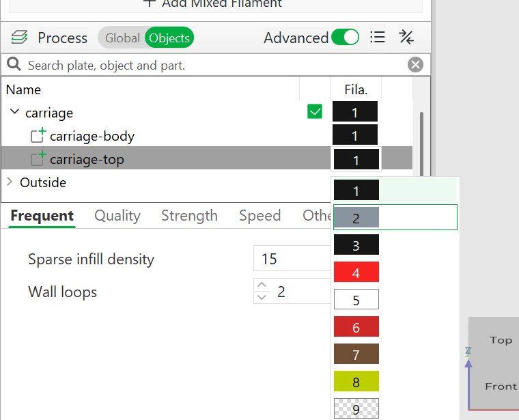Click Add Mixed Filament button

pos(216,4)
